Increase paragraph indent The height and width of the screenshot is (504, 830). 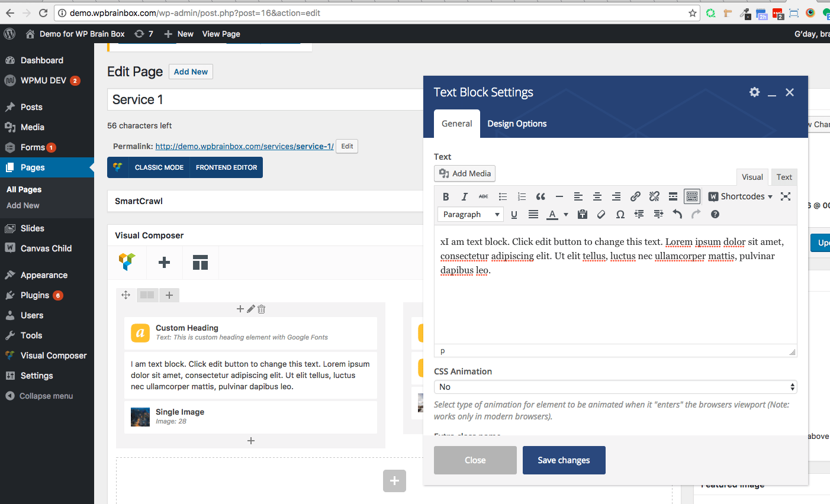click(658, 214)
